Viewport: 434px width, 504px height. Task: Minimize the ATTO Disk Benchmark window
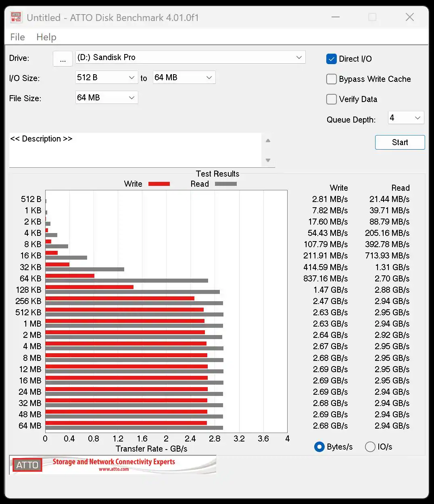pos(335,17)
